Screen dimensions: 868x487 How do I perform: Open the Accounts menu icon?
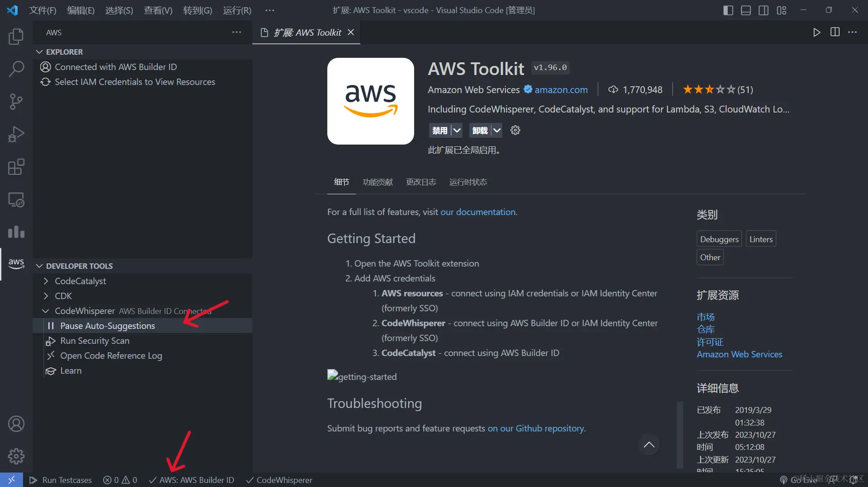coord(16,424)
